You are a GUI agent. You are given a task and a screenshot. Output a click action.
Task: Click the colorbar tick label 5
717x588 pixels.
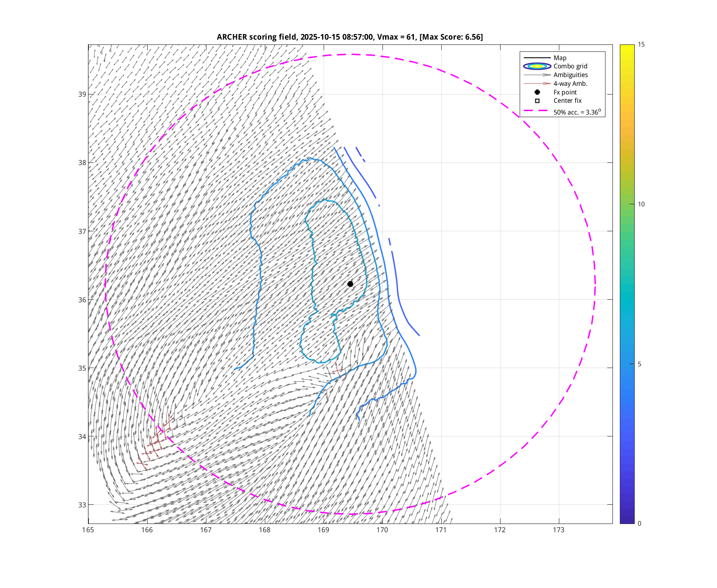(639, 364)
